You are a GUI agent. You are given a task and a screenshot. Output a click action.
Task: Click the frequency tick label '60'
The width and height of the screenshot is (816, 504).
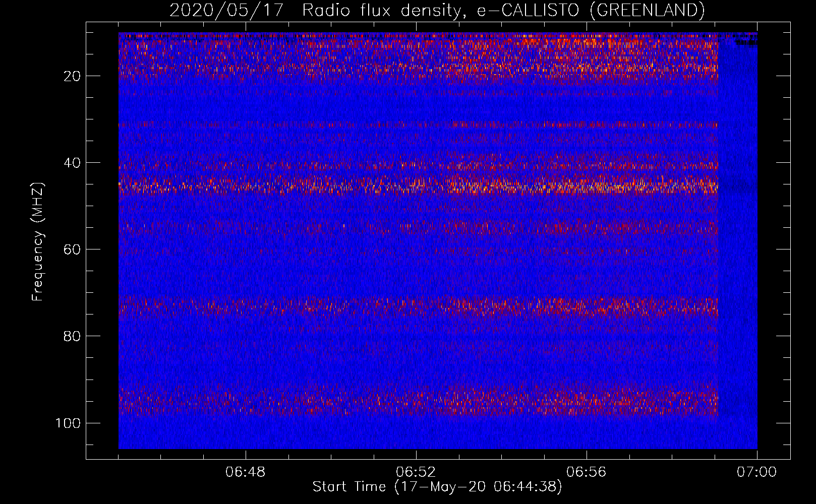(72, 249)
